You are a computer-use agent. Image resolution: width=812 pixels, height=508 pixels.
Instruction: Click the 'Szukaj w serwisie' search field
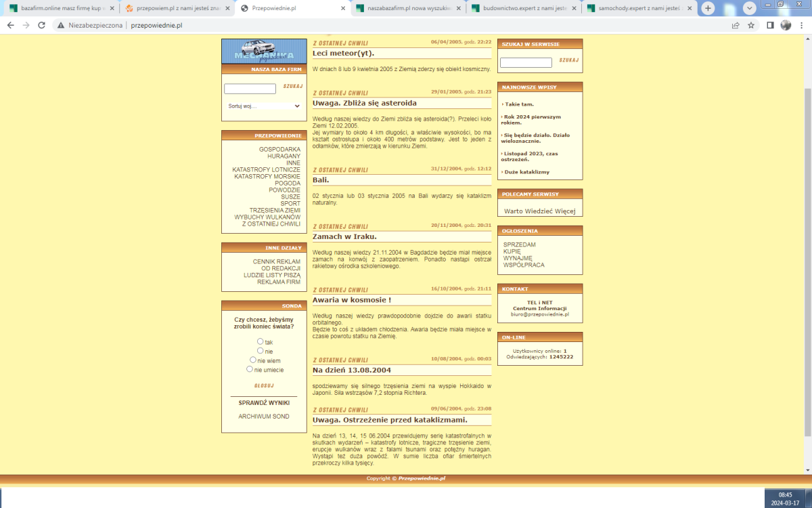click(526, 63)
